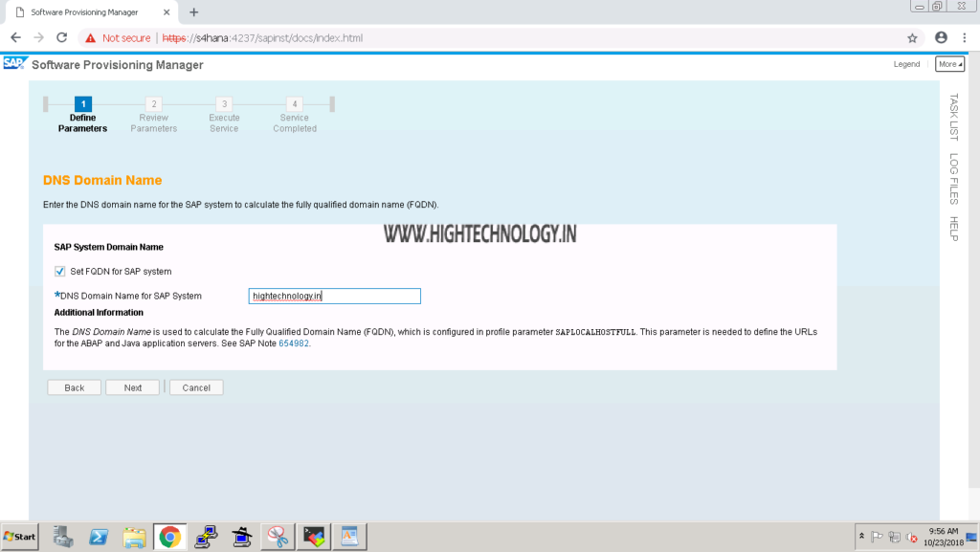Open the TASK LIST side panel
This screenshot has width=980, height=552.
coord(954,117)
